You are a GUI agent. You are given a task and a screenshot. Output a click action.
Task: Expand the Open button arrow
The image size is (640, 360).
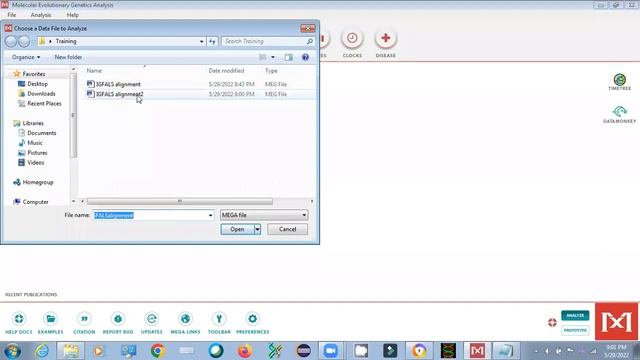[257, 229]
